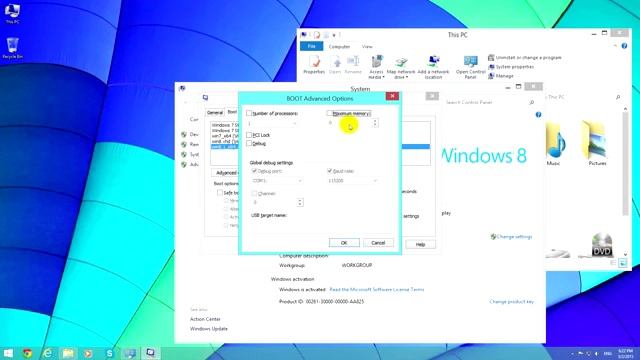Open the Baud rate 115200 dropdown
The height and width of the screenshot is (360, 640).
point(353,180)
